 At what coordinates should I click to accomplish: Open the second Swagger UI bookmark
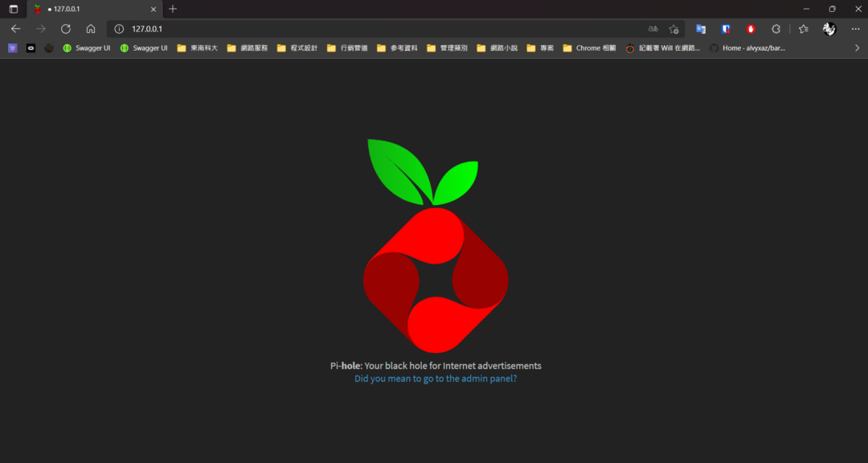[x=144, y=48]
